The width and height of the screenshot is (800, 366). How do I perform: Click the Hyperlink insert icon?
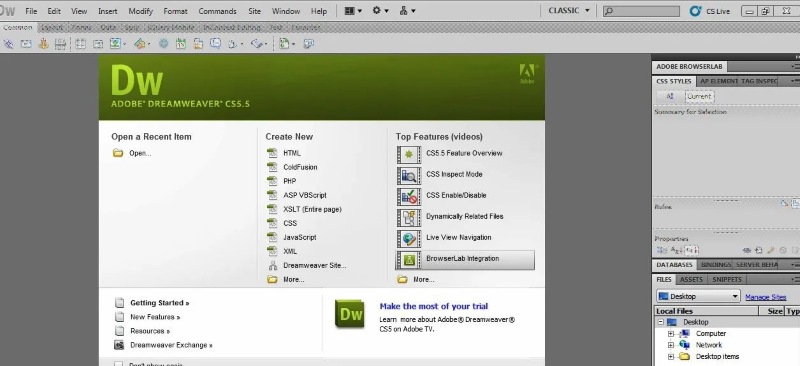(x=9, y=44)
